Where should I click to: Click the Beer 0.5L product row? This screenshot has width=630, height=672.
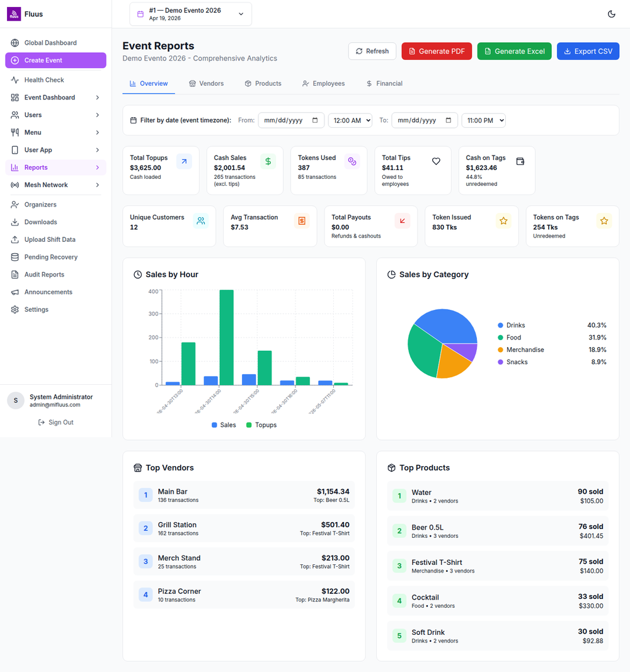(498, 531)
